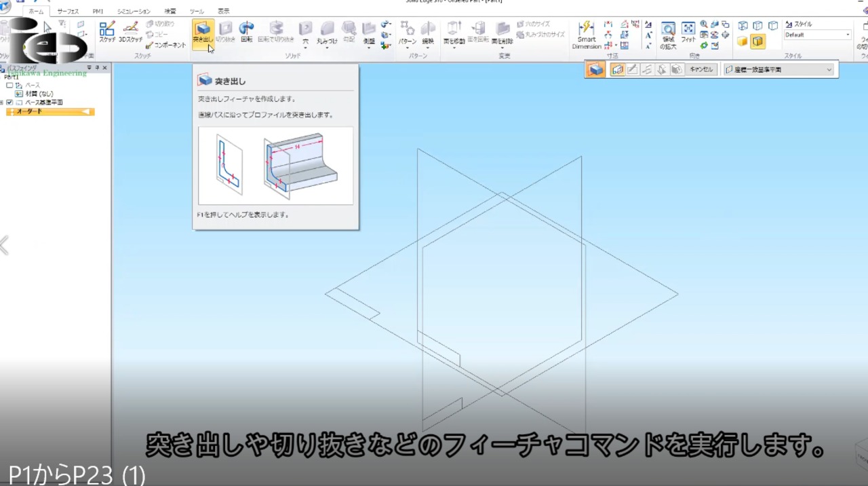Toggle the ベース基準平面 checkbox
The image size is (868, 486).
point(9,102)
